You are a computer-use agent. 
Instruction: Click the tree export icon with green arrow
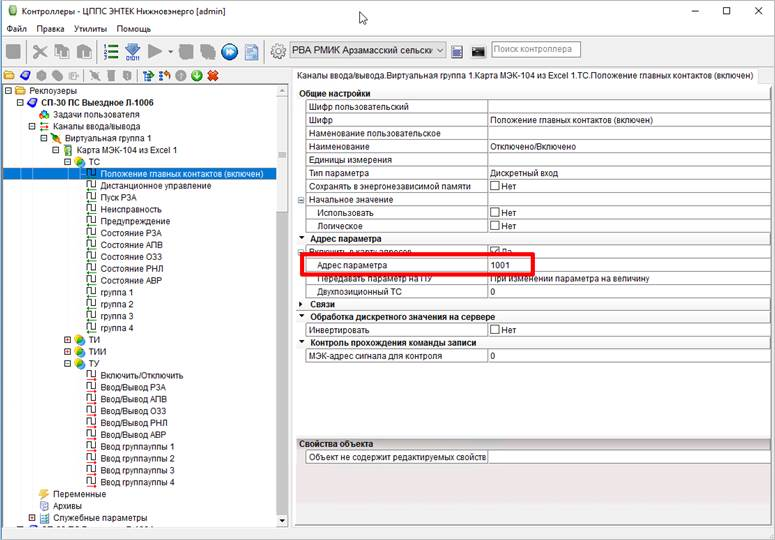pos(148,76)
